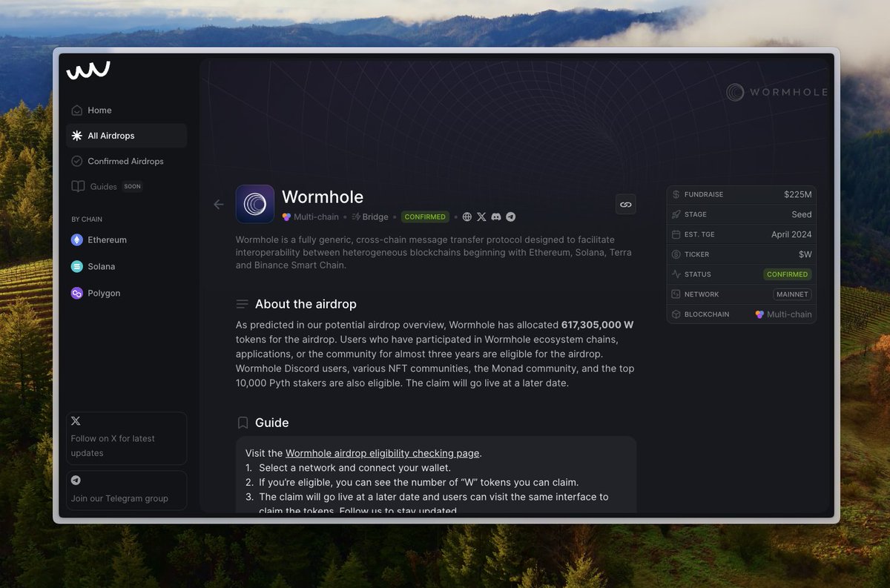Click the $225M fundraise value
The width and height of the screenshot is (890, 588).
(x=798, y=194)
